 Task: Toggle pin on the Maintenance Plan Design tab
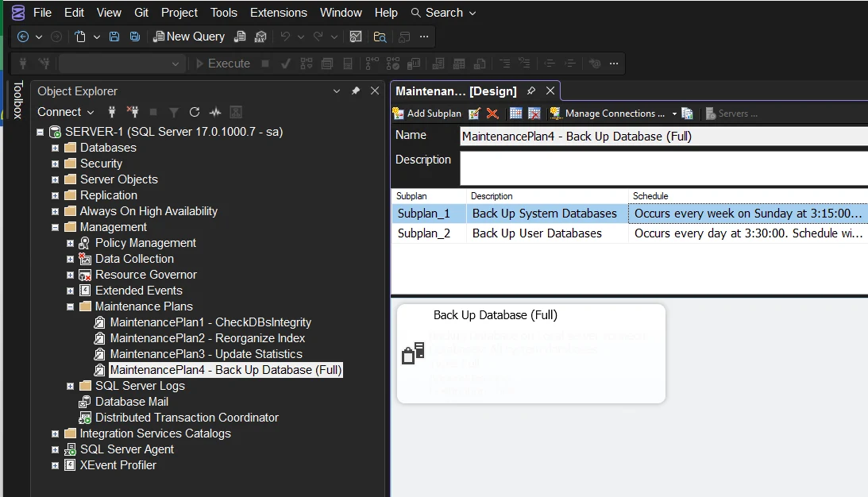531,91
